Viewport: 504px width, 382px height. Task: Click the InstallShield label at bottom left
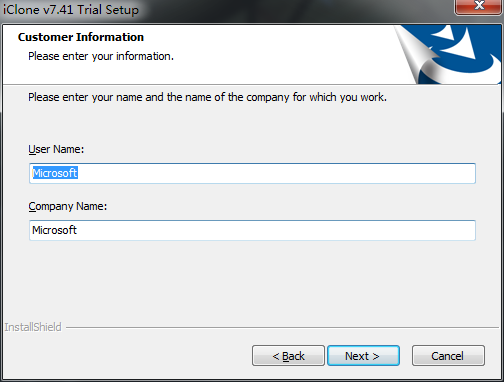(x=33, y=327)
